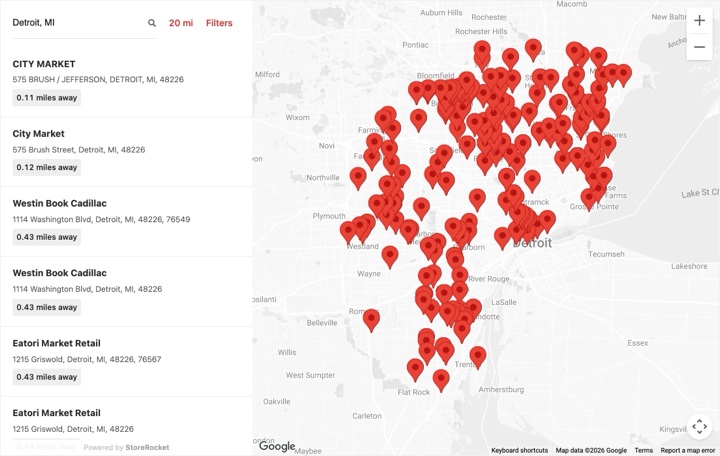Select the CITY MARKET uppercase listing
Viewport: 720px width, 456px height.
126,82
